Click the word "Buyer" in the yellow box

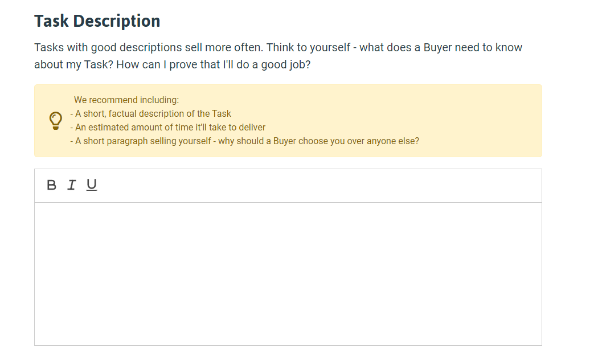point(285,141)
